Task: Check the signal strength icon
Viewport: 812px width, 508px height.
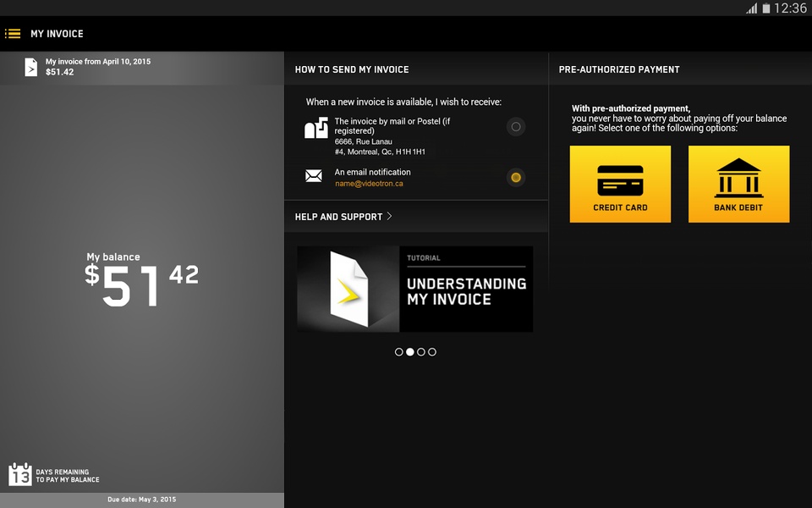Action: tap(751, 8)
